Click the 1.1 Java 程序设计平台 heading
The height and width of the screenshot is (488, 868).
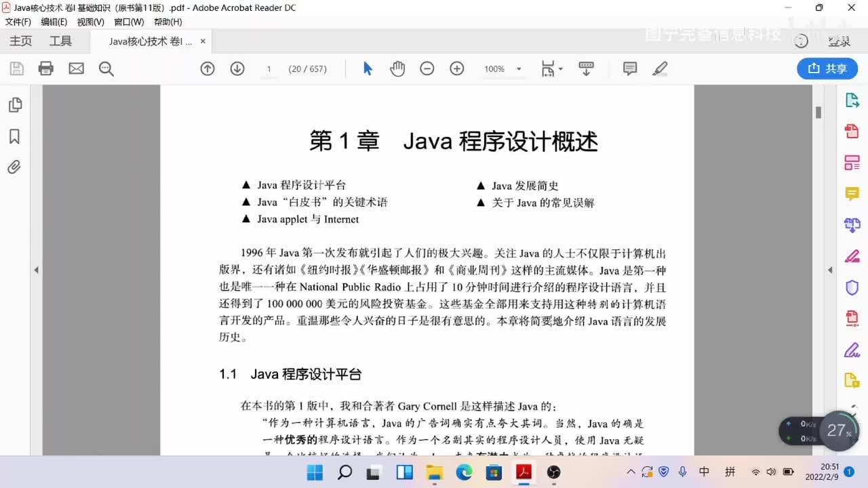click(290, 374)
